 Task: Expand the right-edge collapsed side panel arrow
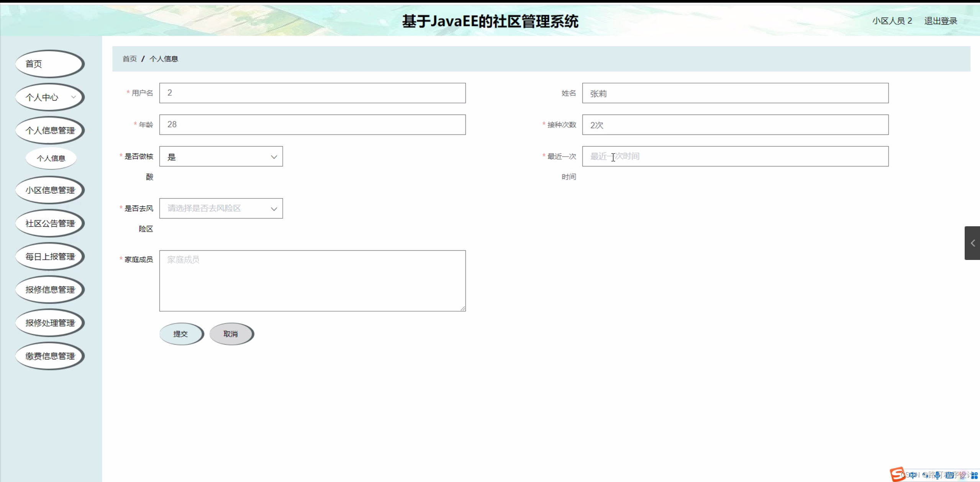pos(972,243)
